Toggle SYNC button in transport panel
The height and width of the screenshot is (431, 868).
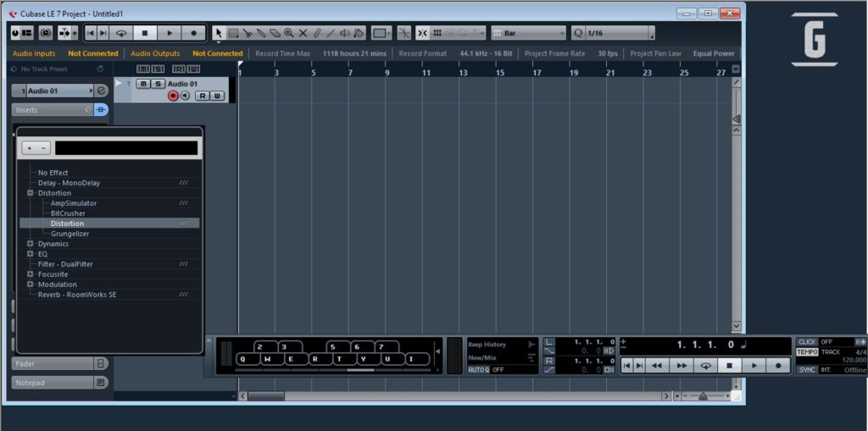pos(807,369)
